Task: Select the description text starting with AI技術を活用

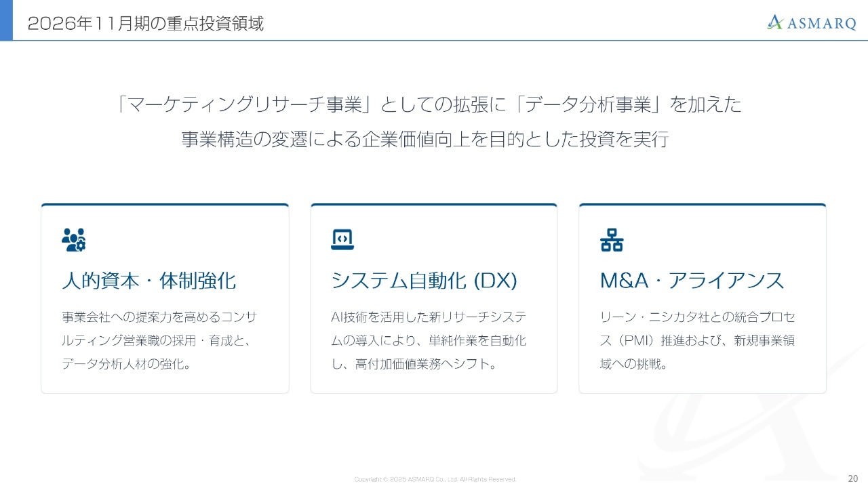Action: tap(429, 340)
